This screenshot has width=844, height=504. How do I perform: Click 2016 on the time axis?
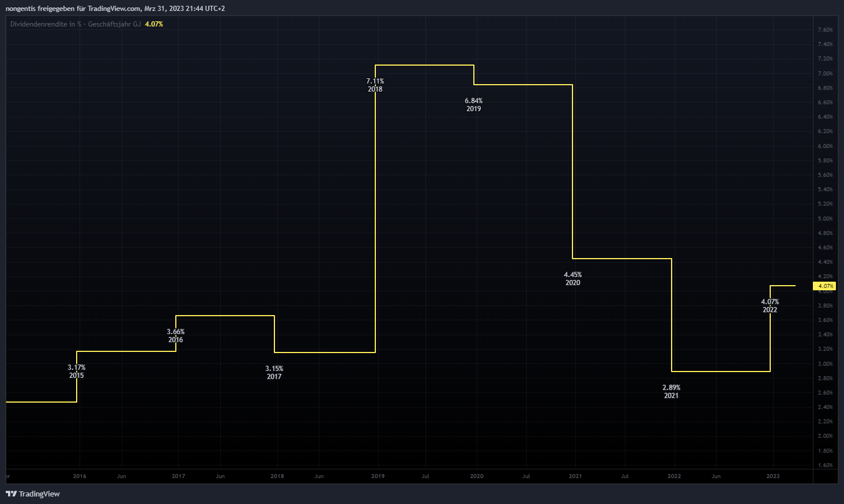(80, 476)
